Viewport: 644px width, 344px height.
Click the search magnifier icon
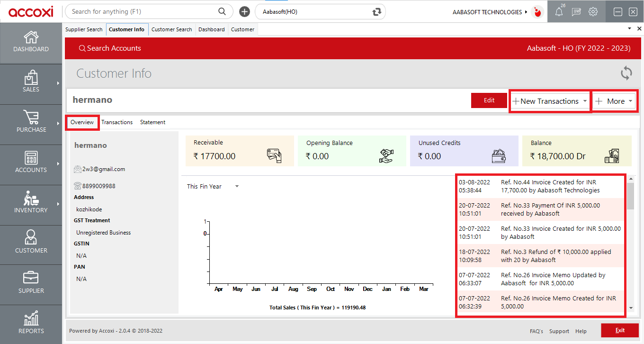[222, 11]
